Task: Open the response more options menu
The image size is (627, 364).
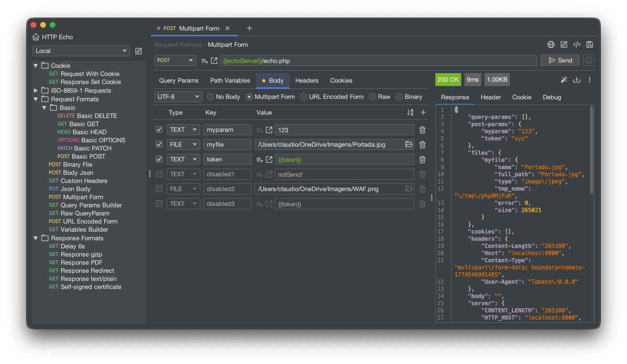Action: coord(590,80)
